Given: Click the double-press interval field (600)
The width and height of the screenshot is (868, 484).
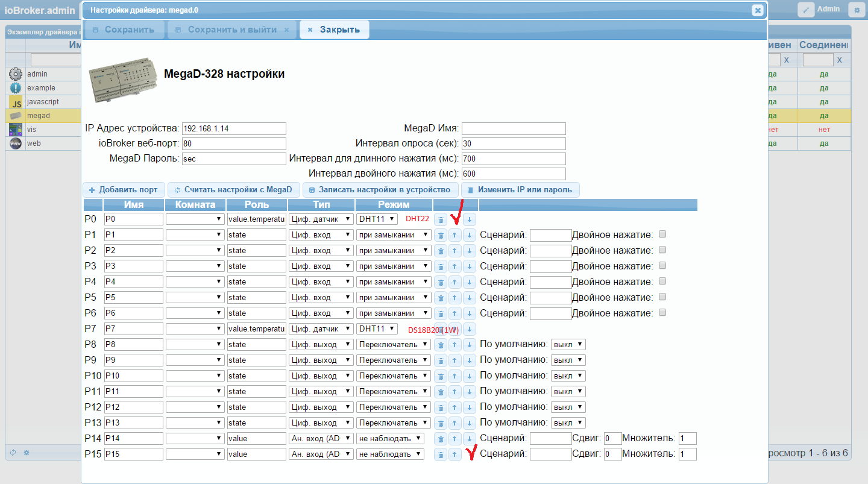Looking at the screenshot, I should [x=514, y=174].
